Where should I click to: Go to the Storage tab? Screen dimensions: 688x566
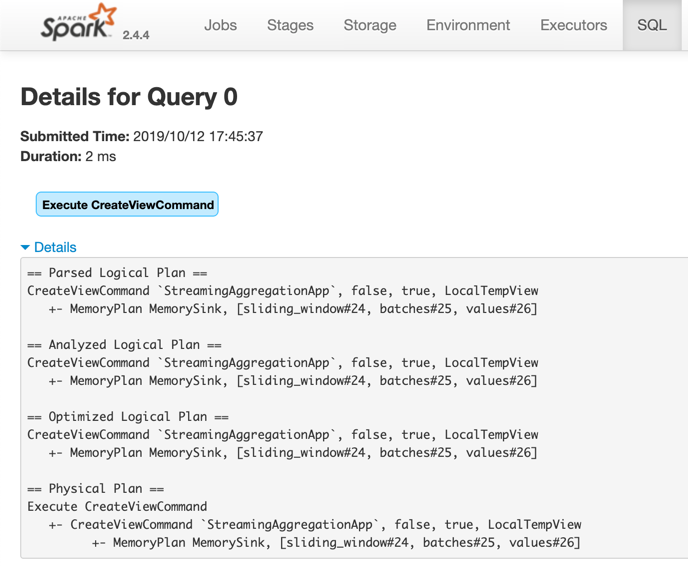pyautogui.click(x=370, y=25)
